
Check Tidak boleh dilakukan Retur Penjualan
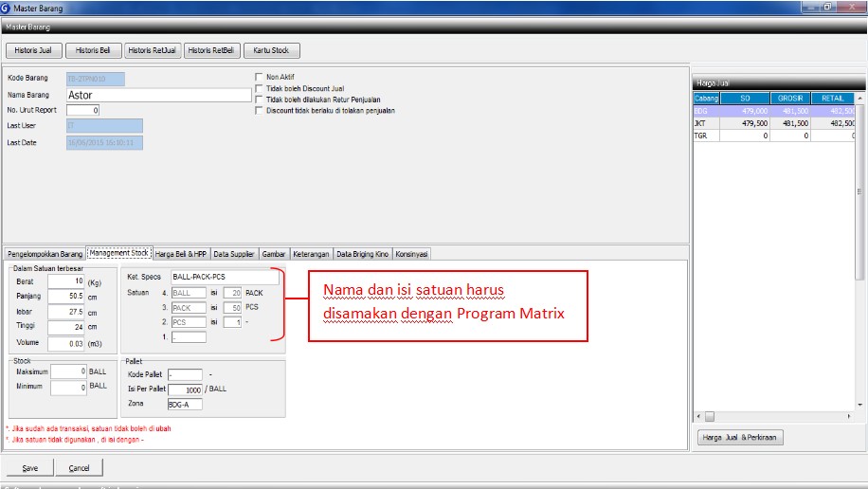point(259,100)
